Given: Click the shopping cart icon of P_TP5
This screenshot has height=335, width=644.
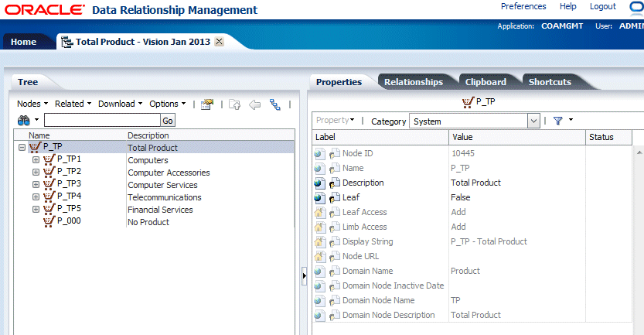Looking at the screenshot, I should [x=49, y=208].
